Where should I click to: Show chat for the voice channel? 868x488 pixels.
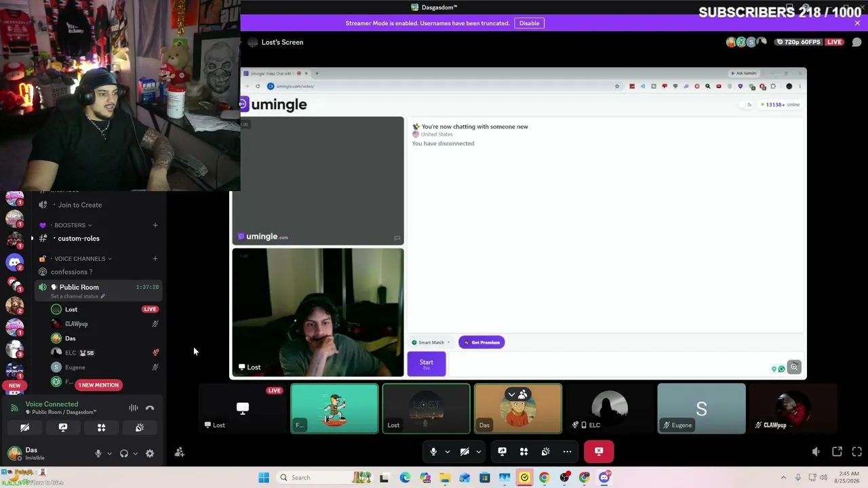(x=856, y=42)
